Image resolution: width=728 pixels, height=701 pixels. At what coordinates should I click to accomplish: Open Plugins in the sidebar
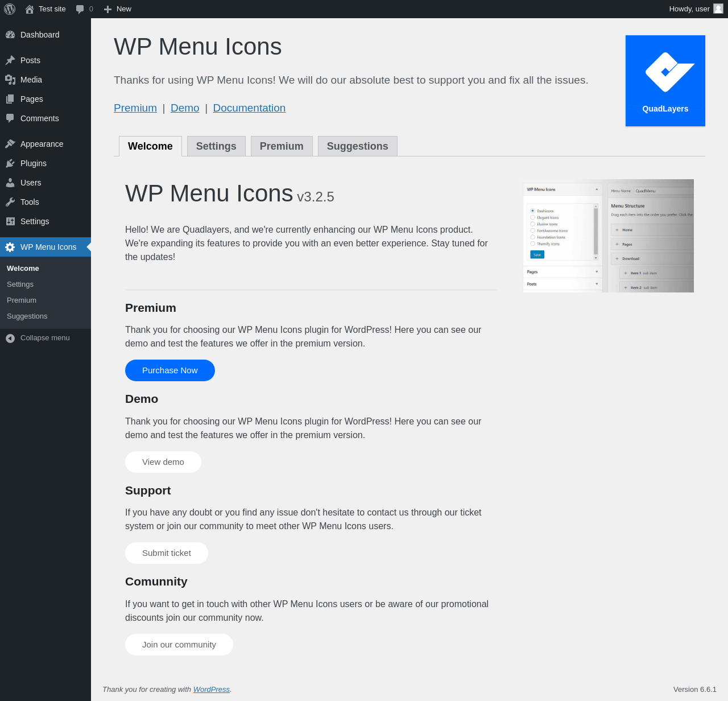pyautogui.click(x=45, y=163)
